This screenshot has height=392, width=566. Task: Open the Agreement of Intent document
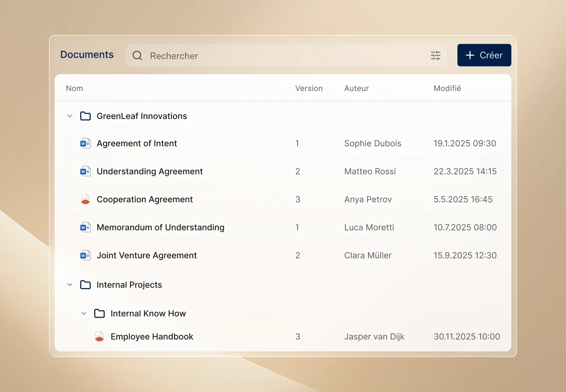click(x=137, y=143)
